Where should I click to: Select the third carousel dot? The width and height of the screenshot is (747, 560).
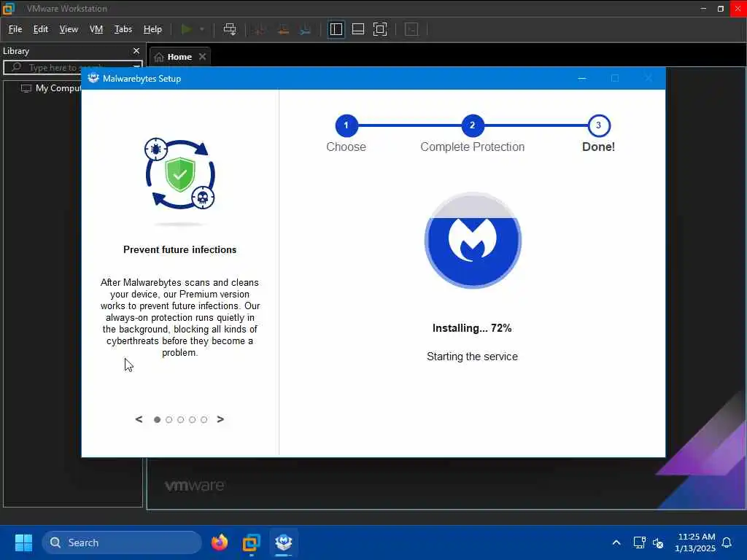coord(181,419)
